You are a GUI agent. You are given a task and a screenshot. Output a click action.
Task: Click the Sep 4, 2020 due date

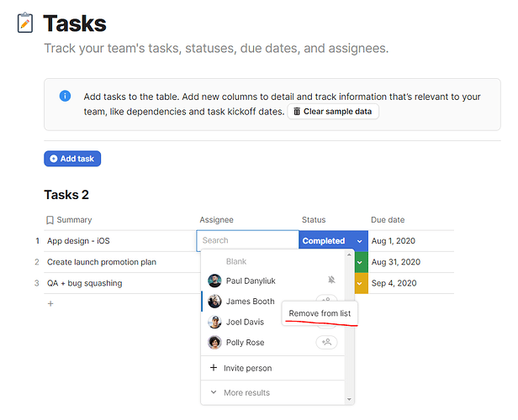point(394,283)
